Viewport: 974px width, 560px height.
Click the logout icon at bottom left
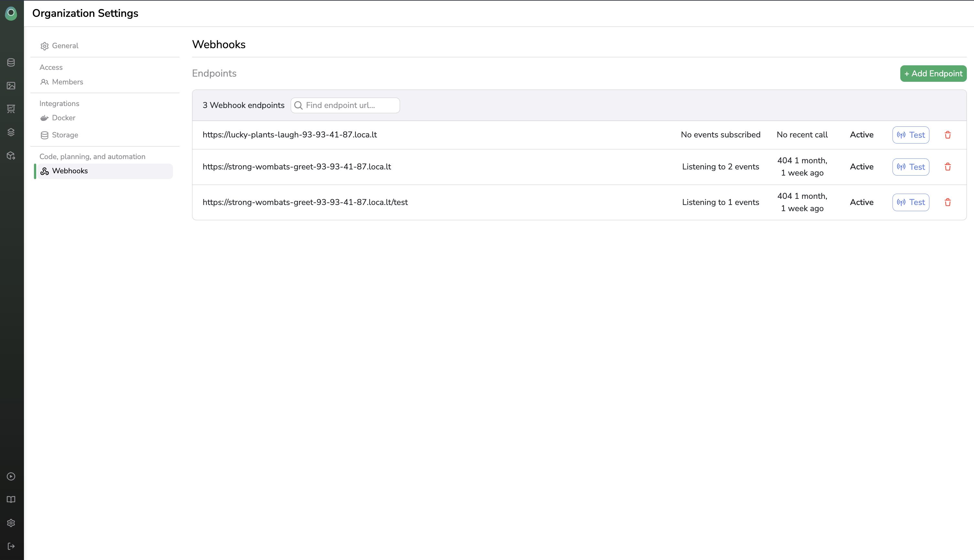pyautogui.click(x=11, y=546)
